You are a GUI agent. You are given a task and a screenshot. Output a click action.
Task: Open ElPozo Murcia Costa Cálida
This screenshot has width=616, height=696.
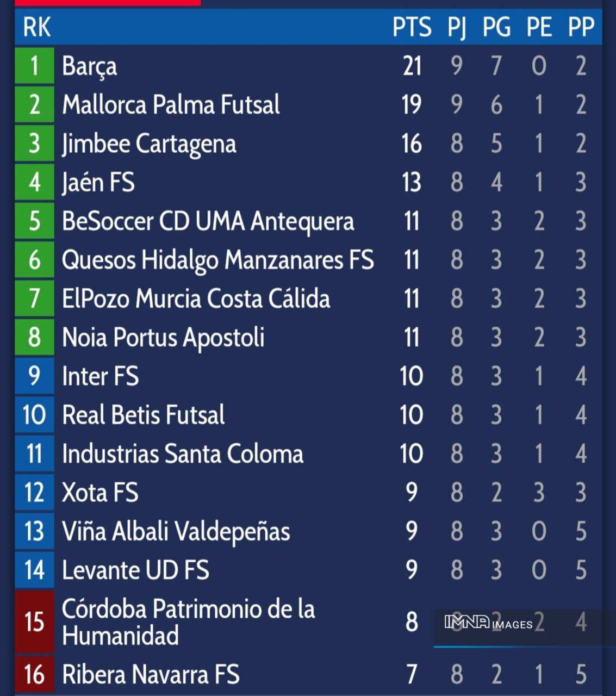(196, 299)
